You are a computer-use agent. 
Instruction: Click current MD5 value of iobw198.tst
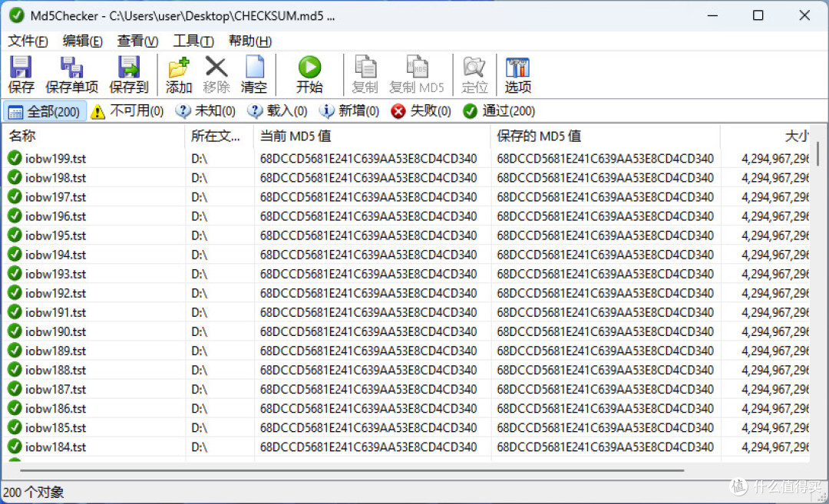point(368,177)
